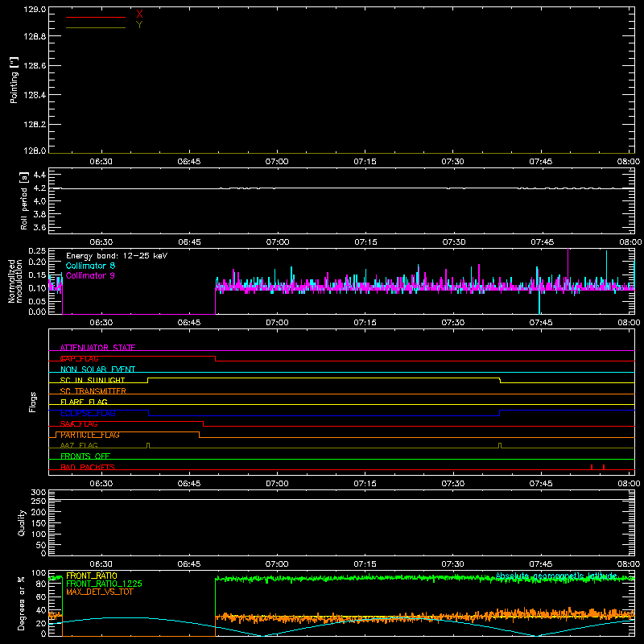Click the 08:00 time label under modulation panel
Image resolution: width=644 pixels, height=644 pixels.
coord(629,323)
